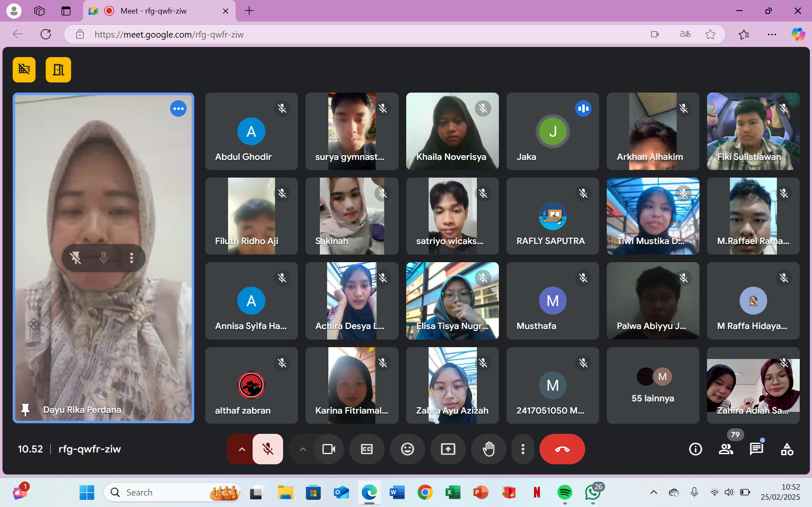Click the present screen icon
812x507 pixels.
coord(448,449)
